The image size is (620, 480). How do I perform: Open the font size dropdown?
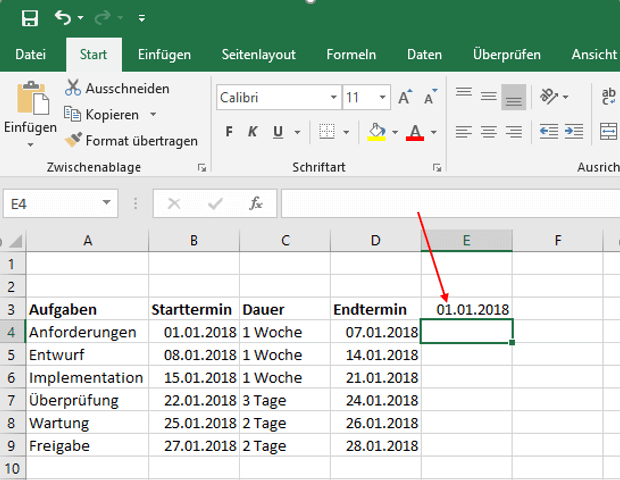381,98
